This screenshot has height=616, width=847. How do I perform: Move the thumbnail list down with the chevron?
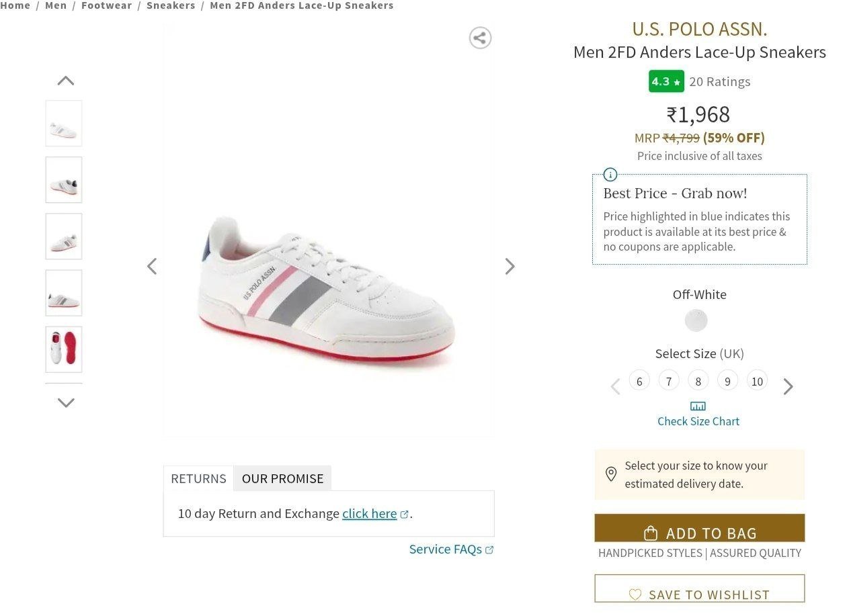(66, 402)
